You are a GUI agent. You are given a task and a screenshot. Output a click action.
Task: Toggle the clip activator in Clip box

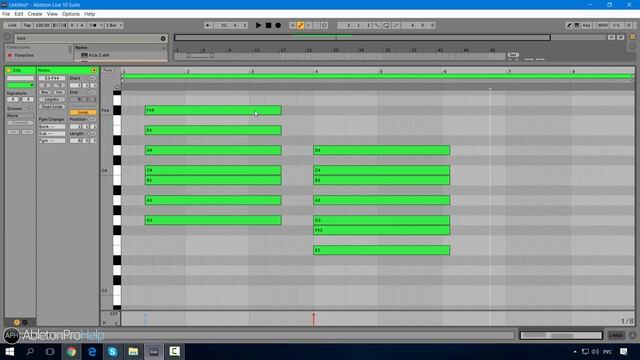click(9, 70)
